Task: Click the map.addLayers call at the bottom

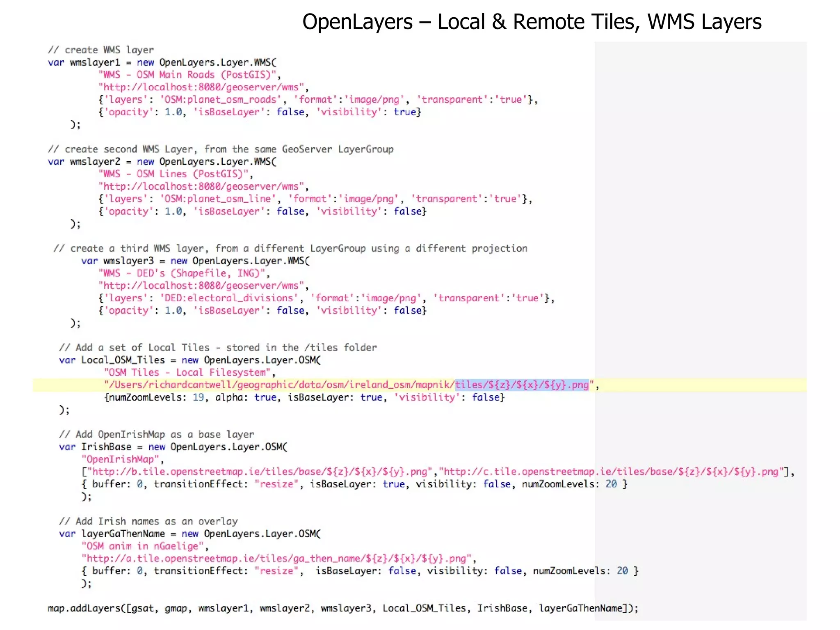Action: pyautogui.click(x=86, y=608)
